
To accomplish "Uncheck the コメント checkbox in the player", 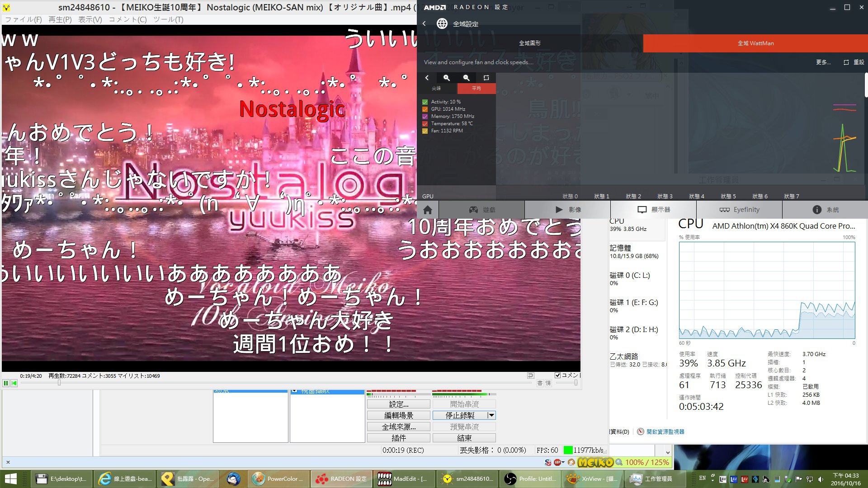I will [x=558, y=375].
